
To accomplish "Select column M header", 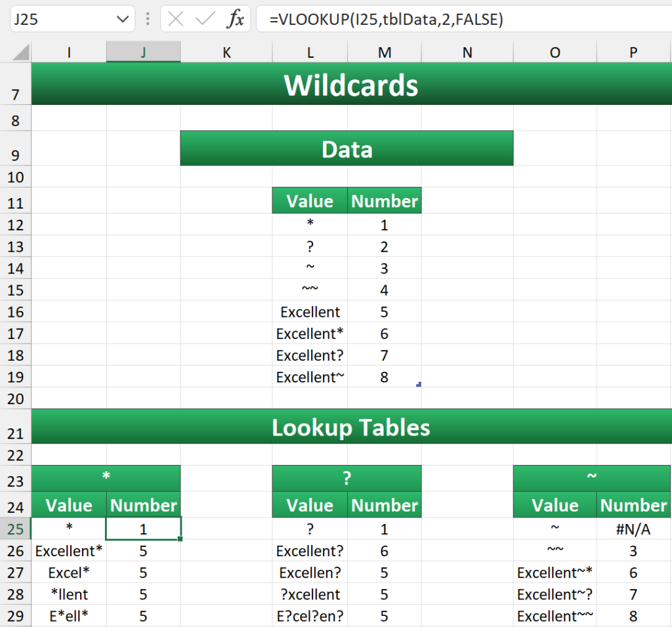I will [x=385, y=53].
